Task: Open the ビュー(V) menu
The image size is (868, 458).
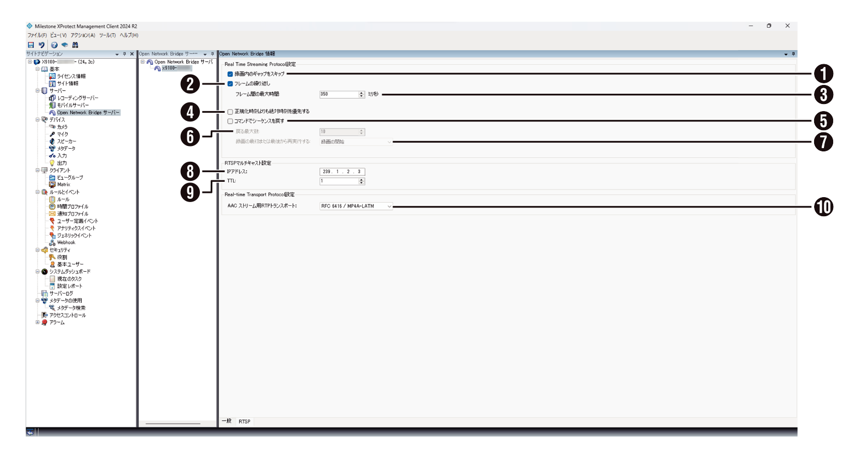Action: [x=58, y=35]
